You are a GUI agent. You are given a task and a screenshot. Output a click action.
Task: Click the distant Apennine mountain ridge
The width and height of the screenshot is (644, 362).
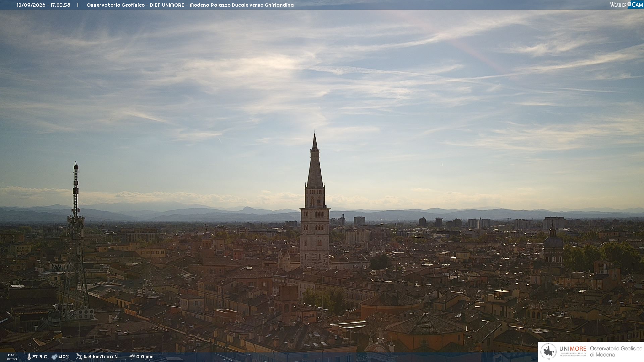(322, 214)
